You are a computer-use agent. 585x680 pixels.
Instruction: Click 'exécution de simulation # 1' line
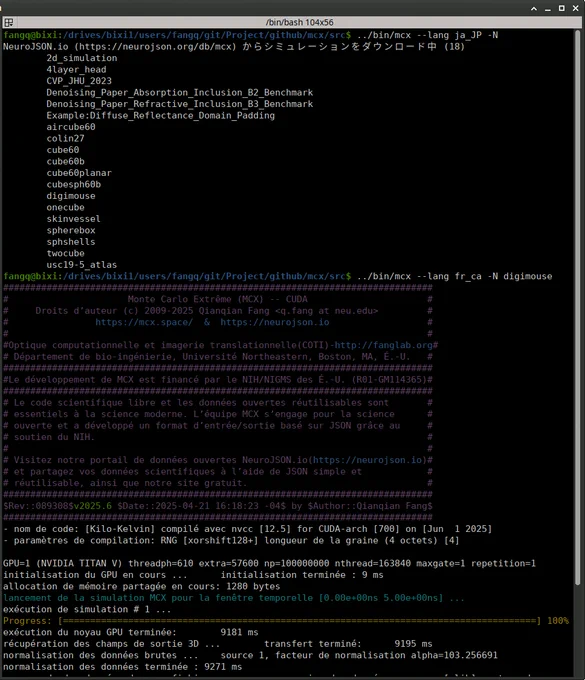point(87,609)
